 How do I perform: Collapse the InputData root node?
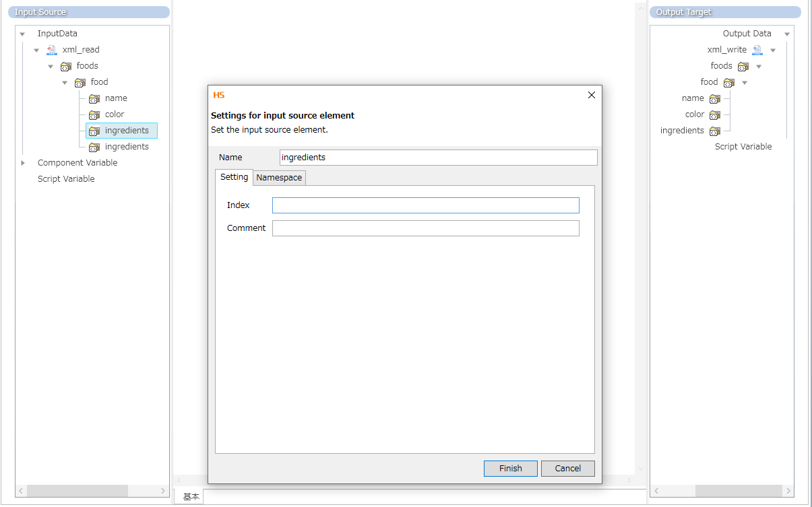(x=22, y=34)
